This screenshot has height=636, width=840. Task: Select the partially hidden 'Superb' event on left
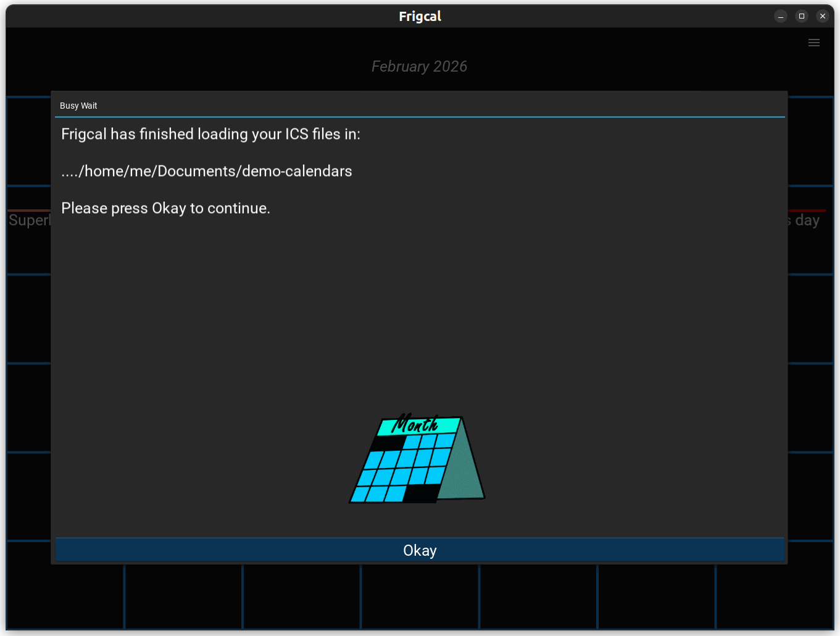[x=29, y=220]
